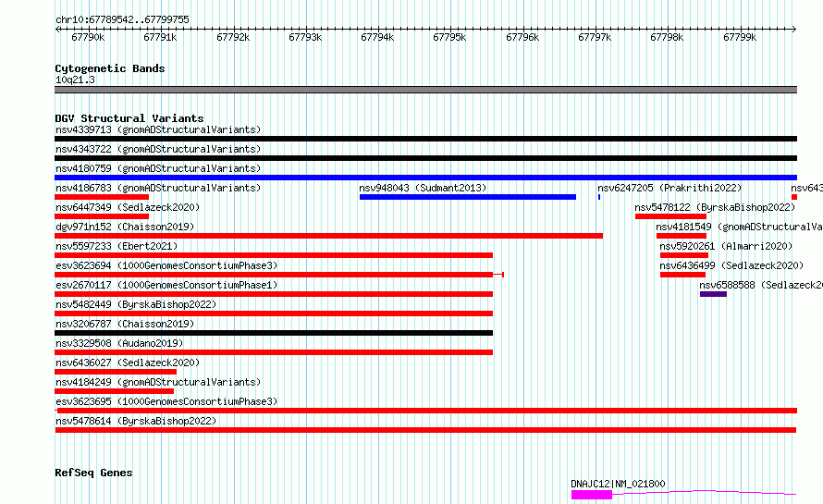Select the purple bar under nsv6588588
Screen dimensions: 823x504
pos(713,294)
